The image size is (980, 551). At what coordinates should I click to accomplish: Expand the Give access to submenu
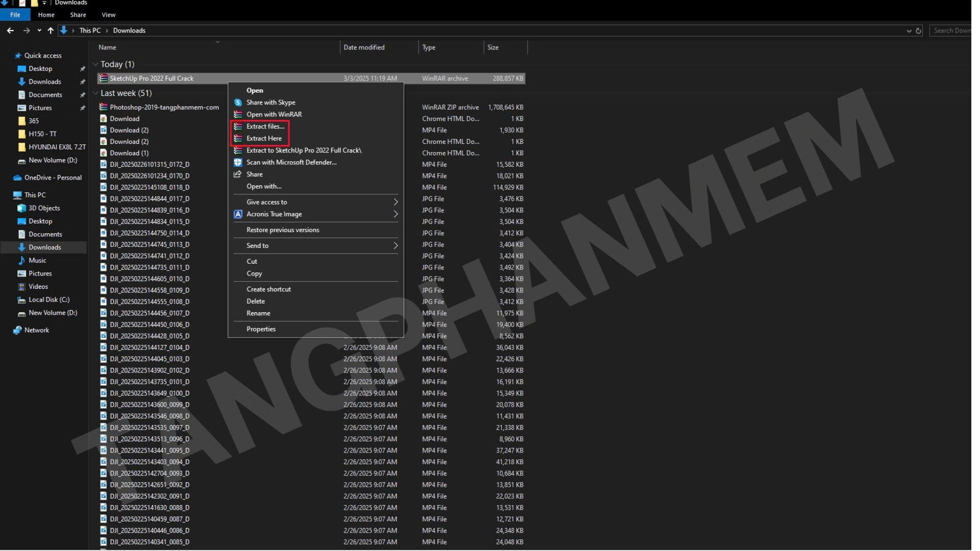(315, 202)
